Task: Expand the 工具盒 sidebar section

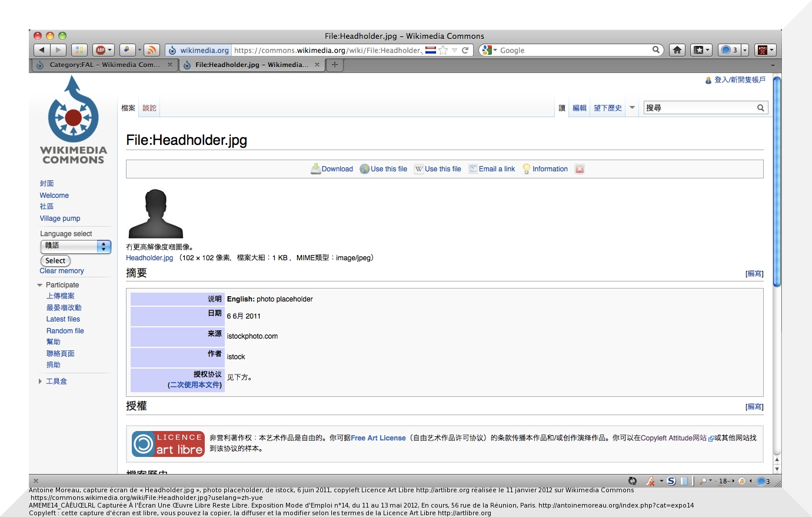Action: coord(40,382)
